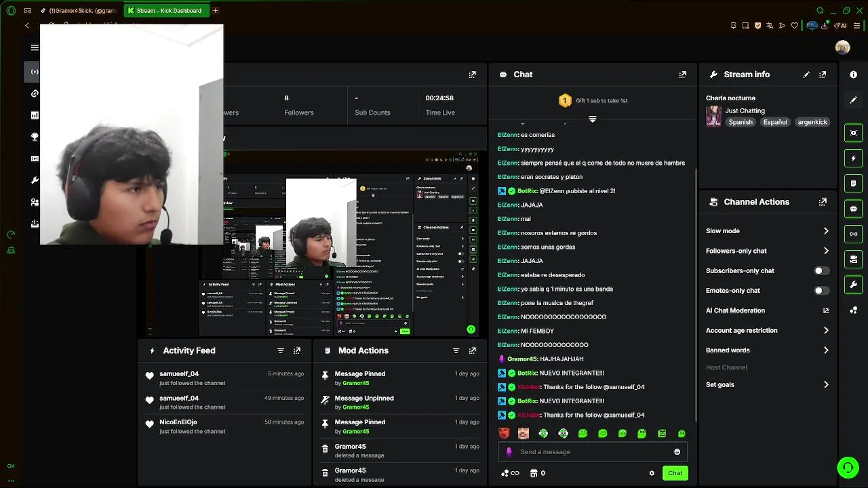Open the shop icon under chat
The height and width of the screenshot is (488, 868).
pyautogui.click(x=534, y=473)
